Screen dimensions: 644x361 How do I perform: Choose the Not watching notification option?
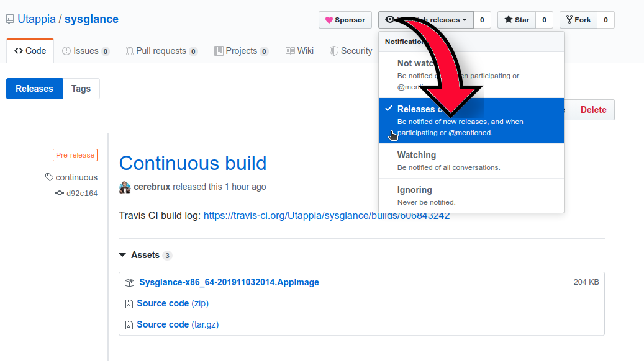(x=471, y=74)
